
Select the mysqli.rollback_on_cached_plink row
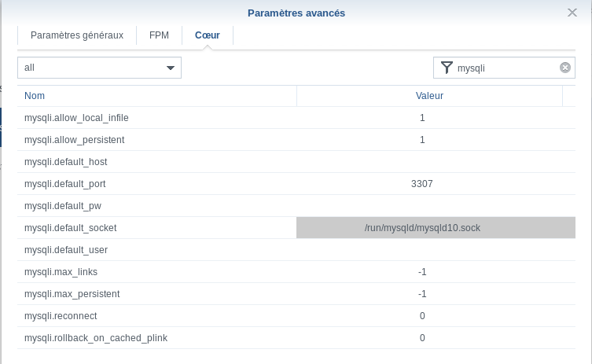[96, 338]
